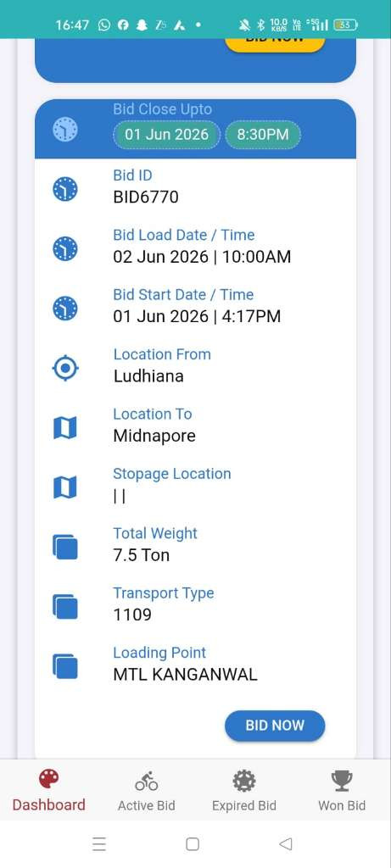Tap the 8:30PM close time chip
The image size is (391, 868).
point(263,135)
